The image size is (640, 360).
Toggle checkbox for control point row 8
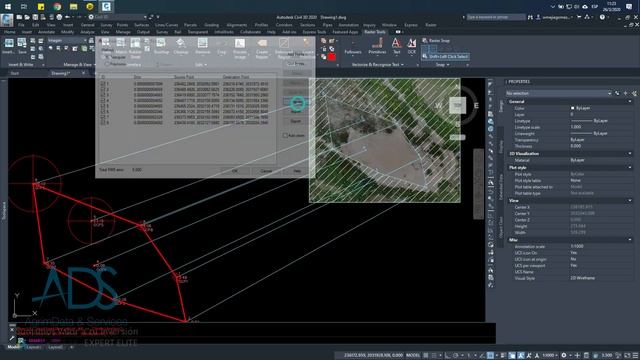[x=103, y=122]
